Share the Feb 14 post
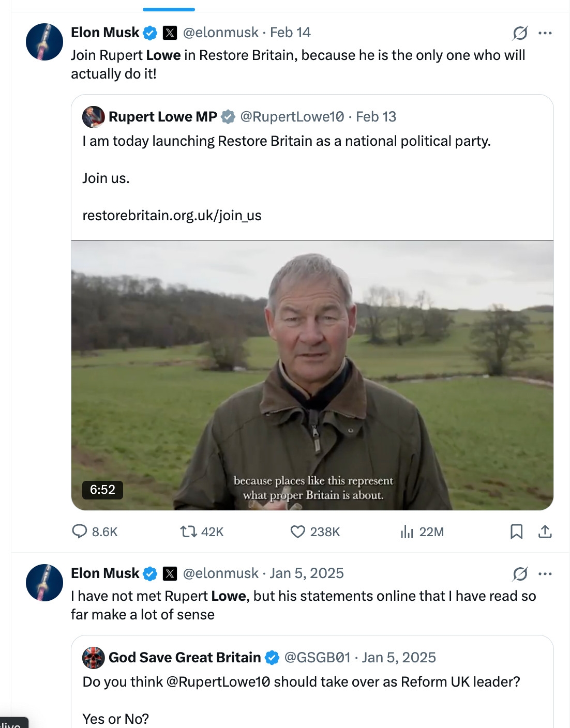Image resolution: width=570 pixels, height=728 pixels. (x=545, y=532)
